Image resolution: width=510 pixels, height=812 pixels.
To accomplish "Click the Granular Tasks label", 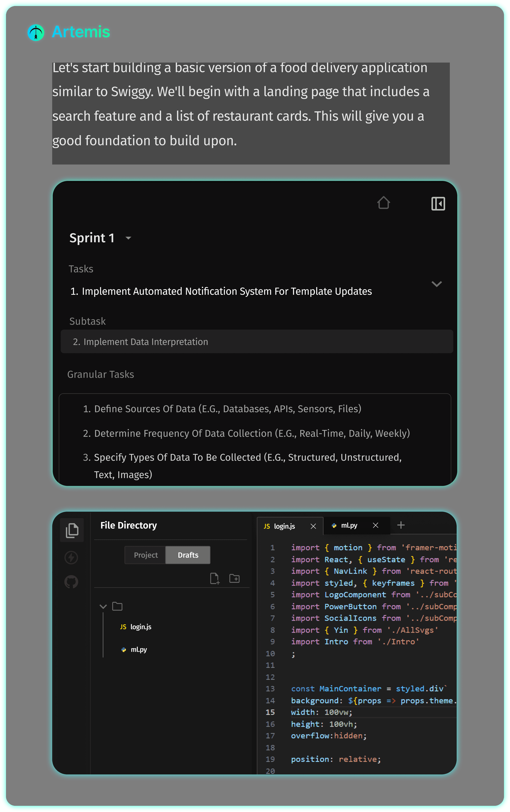I will (100, 374).
